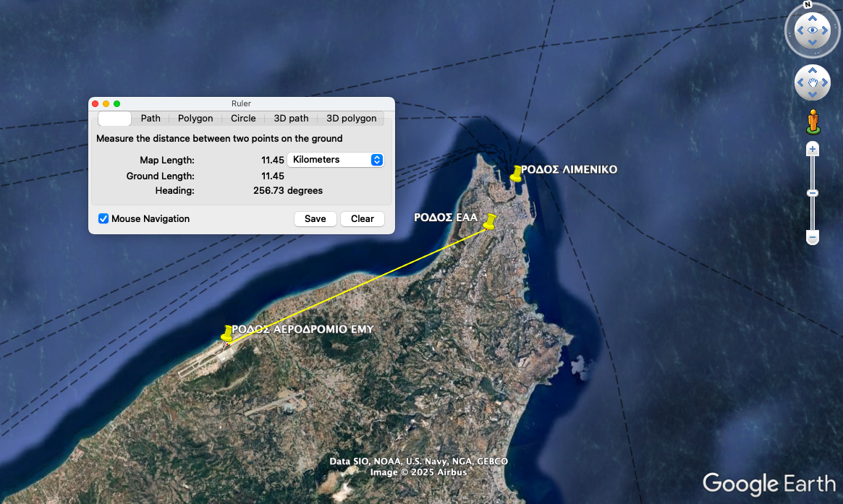Image resolution: width=843 pixels, height=504 pixels.
Task: Click the Map Length value 11.45
Action: pos(273,160)
